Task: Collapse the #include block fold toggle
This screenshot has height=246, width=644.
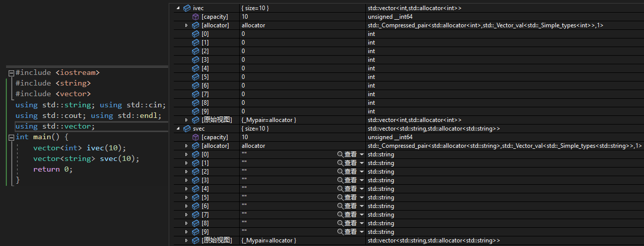Action: [11, 73]
